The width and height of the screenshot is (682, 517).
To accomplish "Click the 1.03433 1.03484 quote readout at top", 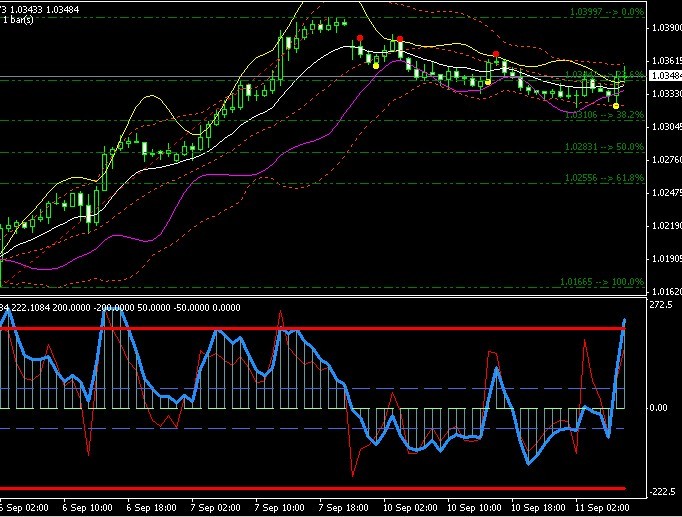I will [x=44, y=10].
